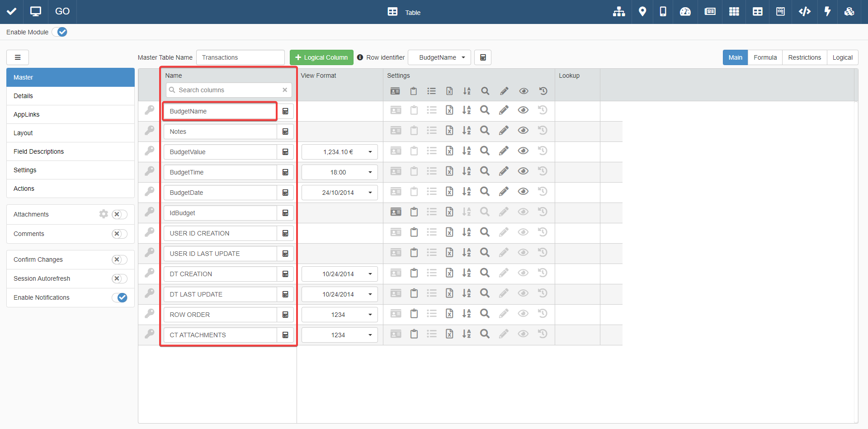This screenshot has width=868, height=429.
Task: Disable the Enable Notifications switch
Action: click(x=119, y=297)
